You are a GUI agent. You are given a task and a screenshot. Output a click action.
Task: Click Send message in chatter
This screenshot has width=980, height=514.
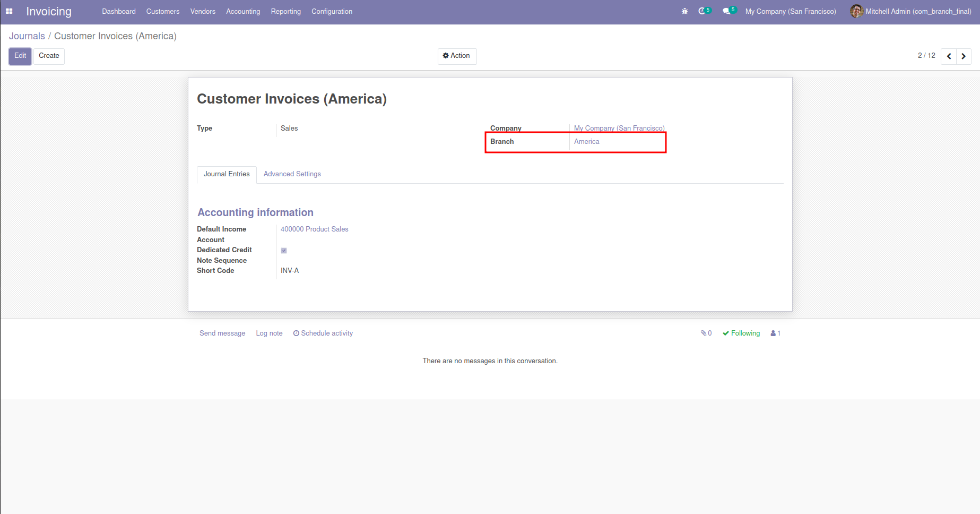click(x=222, y=333)
